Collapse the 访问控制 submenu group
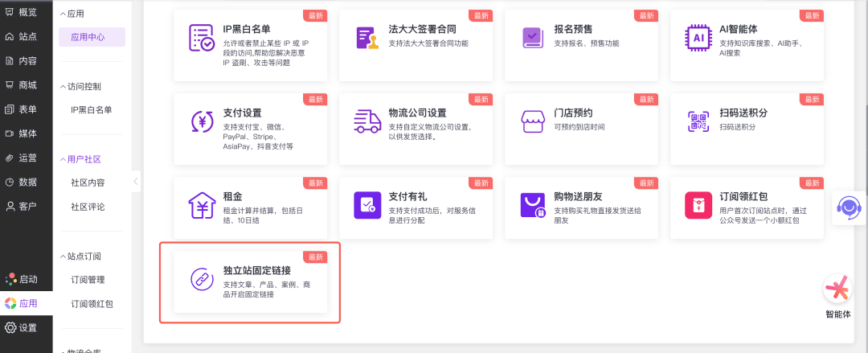868x353 pixels. coord(81,87)
